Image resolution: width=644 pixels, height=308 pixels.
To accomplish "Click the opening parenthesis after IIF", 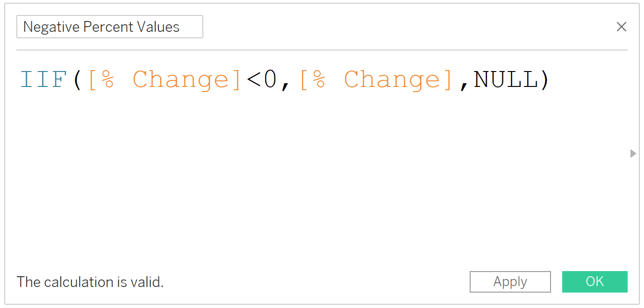I will click(78, 80).
